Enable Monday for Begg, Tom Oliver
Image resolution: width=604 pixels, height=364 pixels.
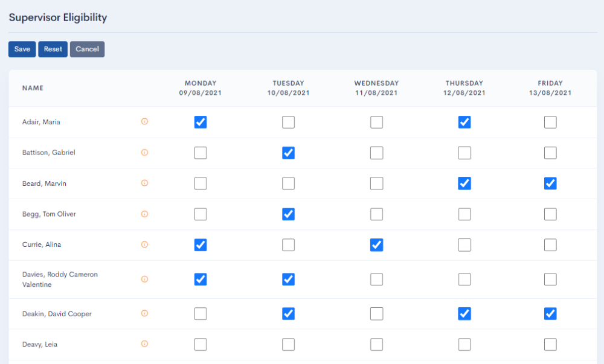pos(201,214)
